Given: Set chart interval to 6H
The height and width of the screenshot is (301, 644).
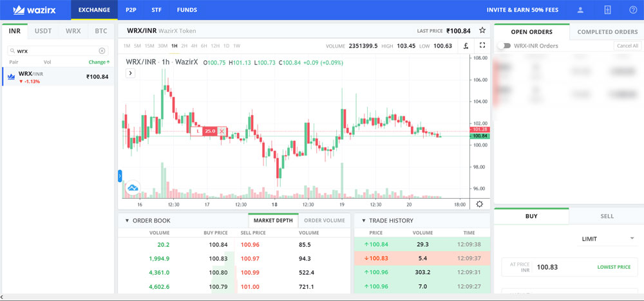Looking at the screenshot, I should (x=204, y=46).
